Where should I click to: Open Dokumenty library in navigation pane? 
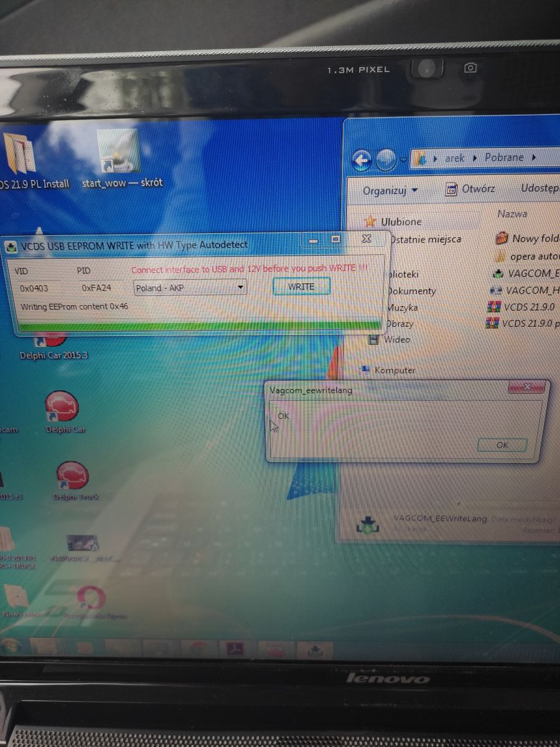point(411,291)
